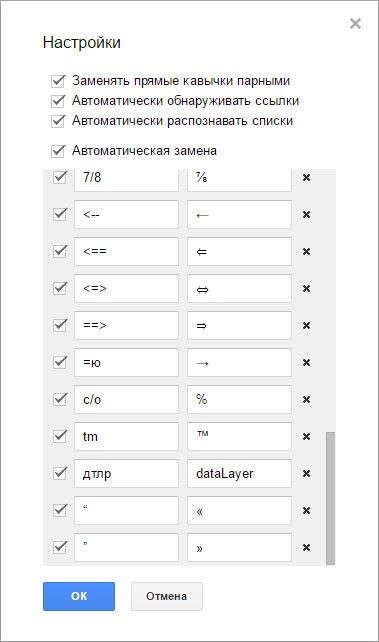Click the 'дтлр' replace input field

tap(126, 473)
